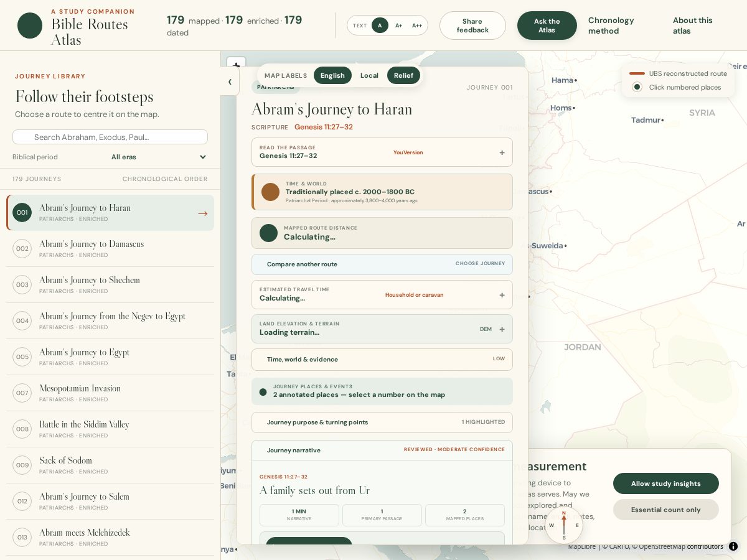The height and width of the screenshot is (560, 747).
Task: Select Mesopotamian Invasion journey
Action: coord(110,393)
